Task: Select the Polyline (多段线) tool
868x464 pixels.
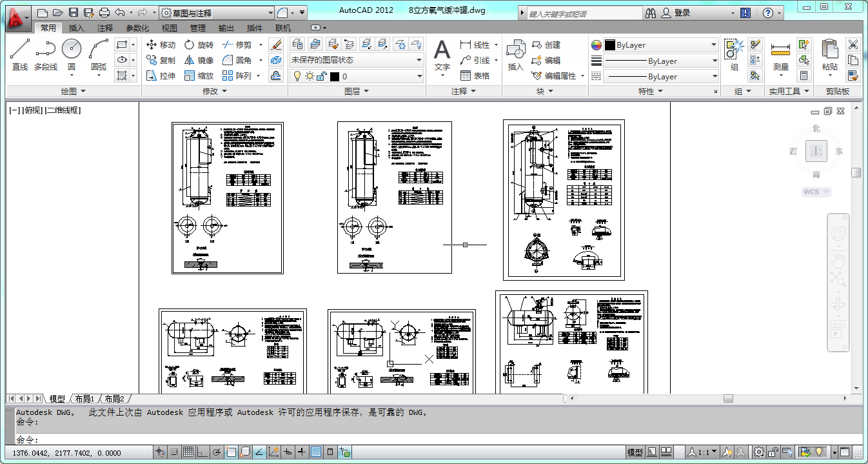Action: click(x=46, y=54)
